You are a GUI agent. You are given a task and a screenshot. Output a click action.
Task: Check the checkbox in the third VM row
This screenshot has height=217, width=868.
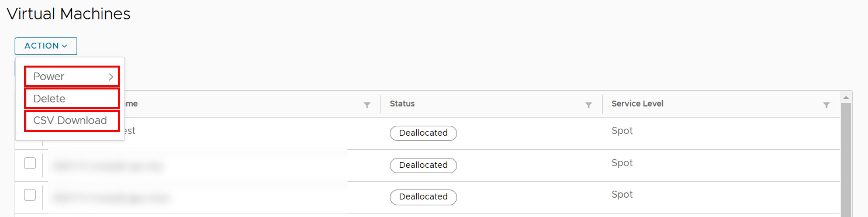coord(30,195)
